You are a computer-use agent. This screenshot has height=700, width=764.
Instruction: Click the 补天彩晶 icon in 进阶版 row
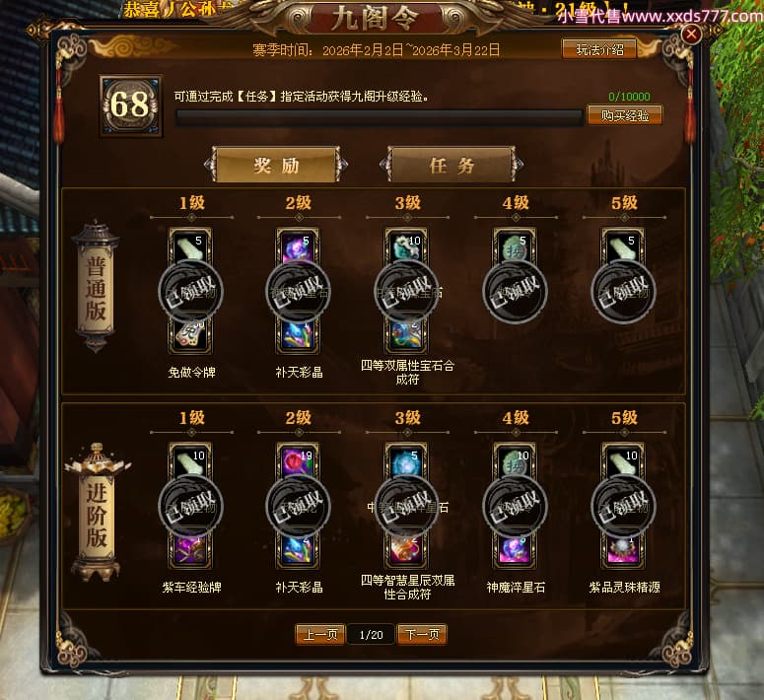tap(298, 551)
